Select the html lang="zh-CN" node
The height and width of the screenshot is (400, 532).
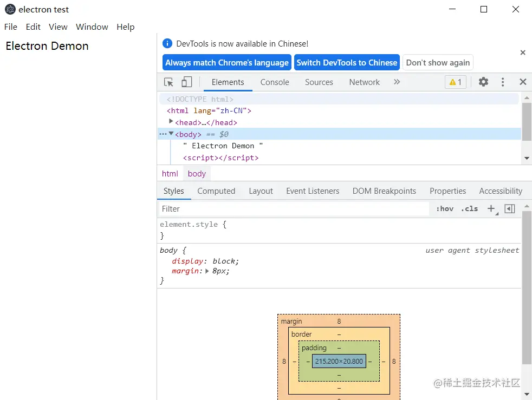click(209, 110)
